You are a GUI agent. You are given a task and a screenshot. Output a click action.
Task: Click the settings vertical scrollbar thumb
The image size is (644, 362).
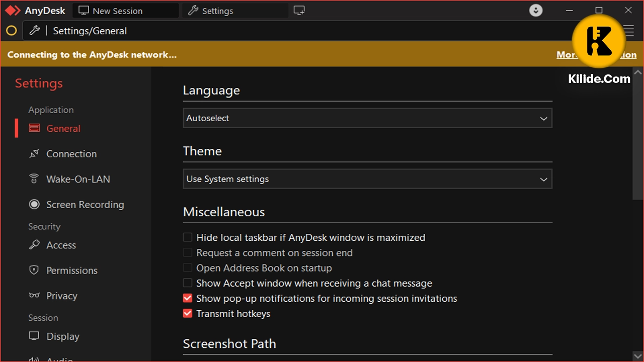click(x=637, y=138)
